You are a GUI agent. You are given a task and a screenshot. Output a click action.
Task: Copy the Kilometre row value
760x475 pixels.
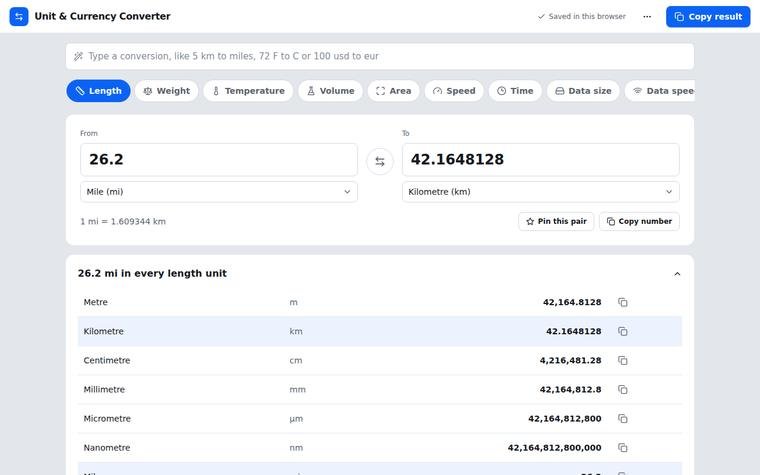pyautogui.click(x=623, y=332)
